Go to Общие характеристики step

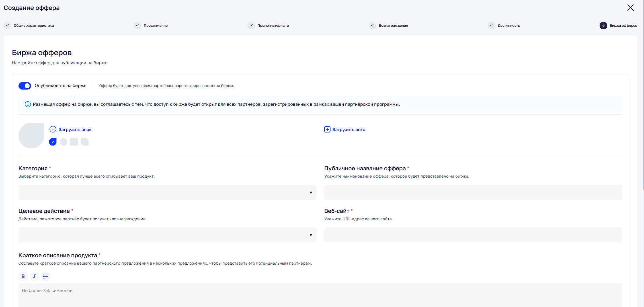pos(34,26)
